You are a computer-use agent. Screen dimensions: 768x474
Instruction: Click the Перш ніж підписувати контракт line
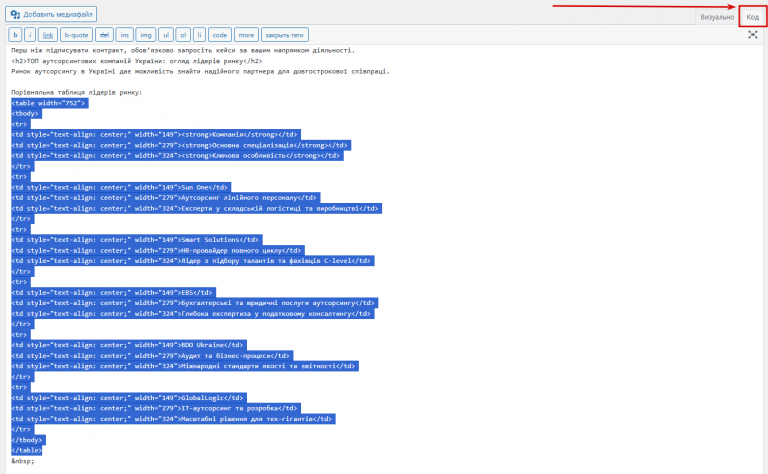click(x=183, y=50)
